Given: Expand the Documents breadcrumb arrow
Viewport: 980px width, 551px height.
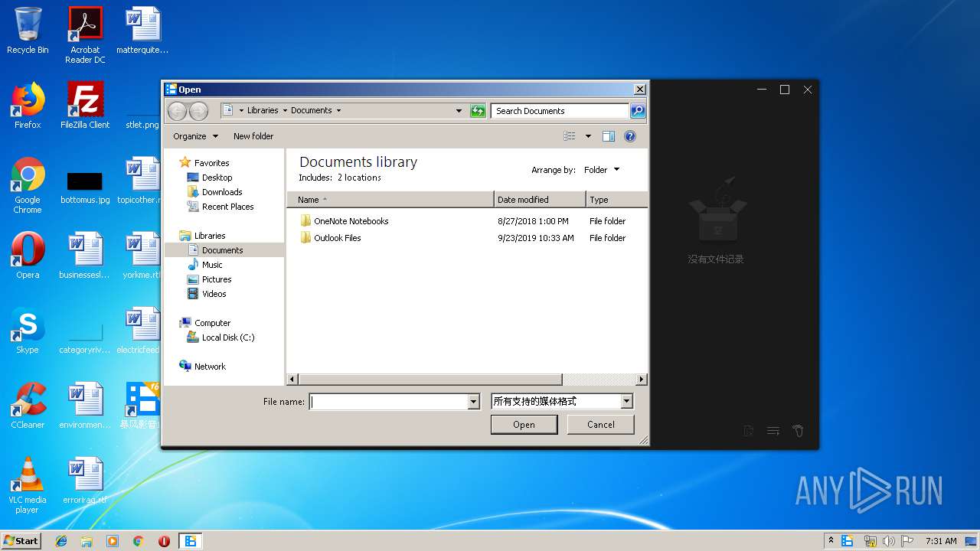Looking at the screenshot, I should 338,111.
